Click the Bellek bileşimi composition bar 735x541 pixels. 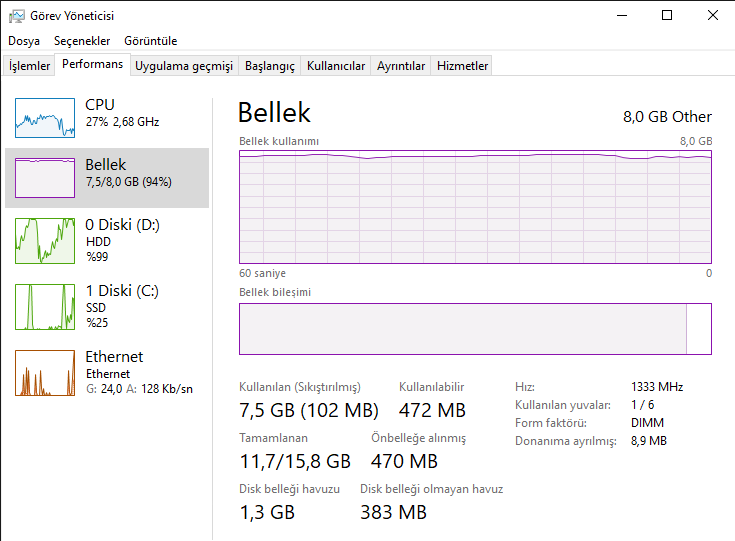point(475,329)
